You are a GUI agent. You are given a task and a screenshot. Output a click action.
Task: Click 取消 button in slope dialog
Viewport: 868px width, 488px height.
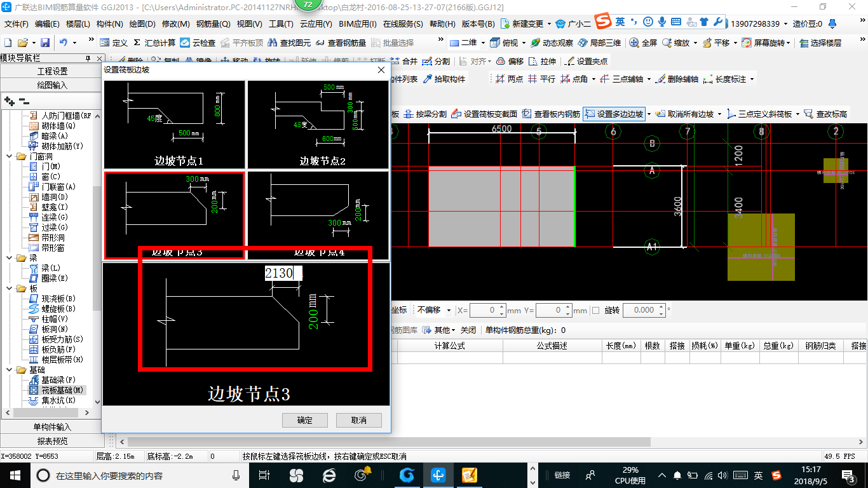[x=359, y=420]
